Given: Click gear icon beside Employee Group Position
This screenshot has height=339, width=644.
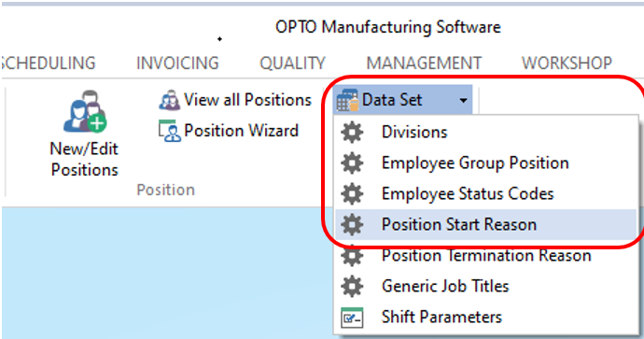Looking at the screenshot, I should point(352,163).
